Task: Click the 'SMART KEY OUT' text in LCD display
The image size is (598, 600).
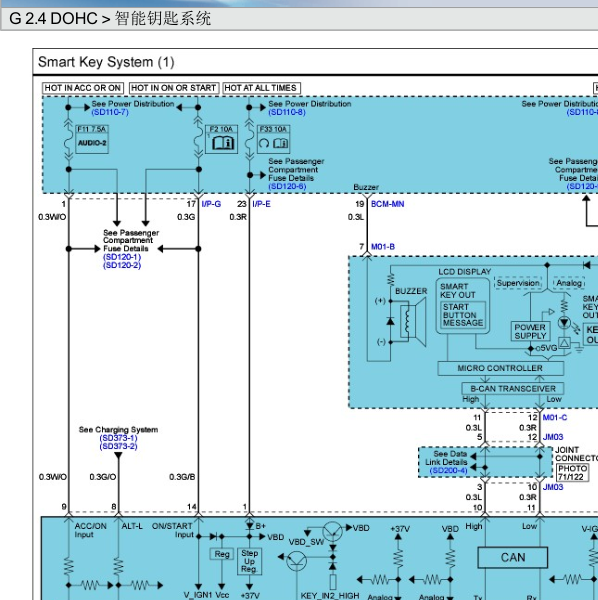Action: [458, 291]
